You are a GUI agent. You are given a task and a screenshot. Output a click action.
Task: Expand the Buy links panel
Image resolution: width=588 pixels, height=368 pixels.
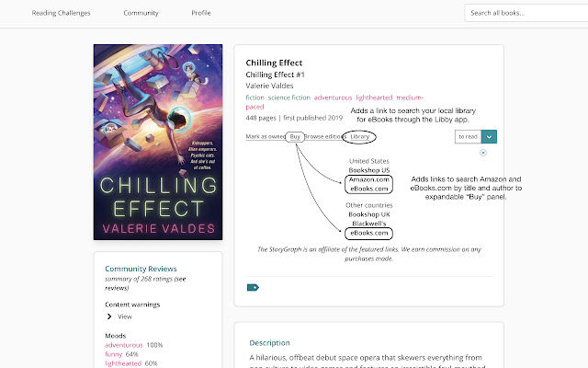pos(294,136)
